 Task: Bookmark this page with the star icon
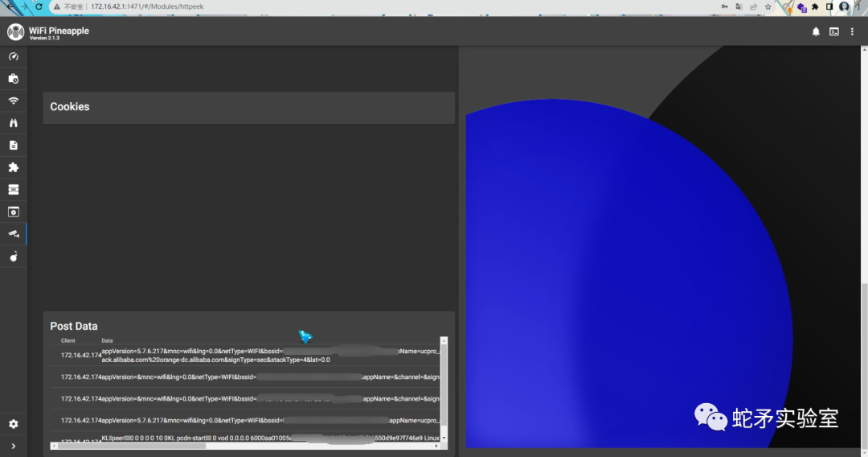pyautogui.click(x=768, y=6)
